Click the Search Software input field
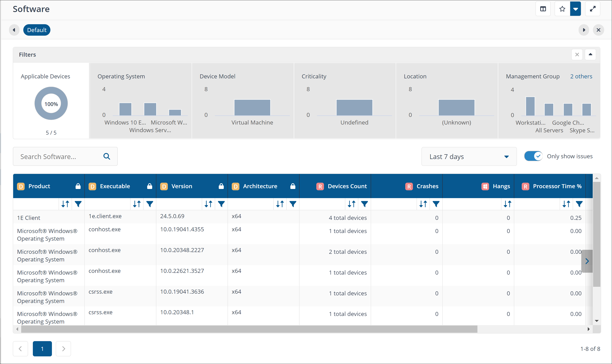 (x=59, y=157)
